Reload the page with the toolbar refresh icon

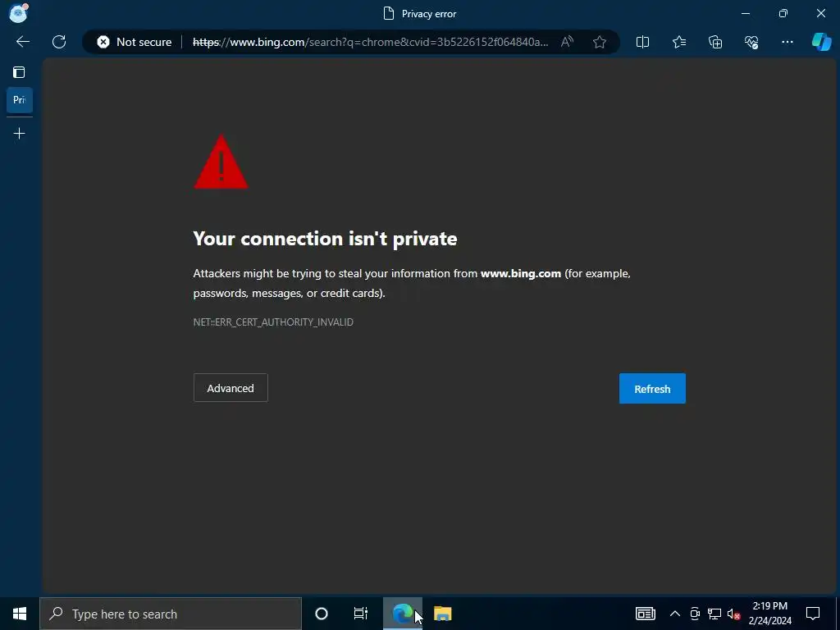coord(59,42)
